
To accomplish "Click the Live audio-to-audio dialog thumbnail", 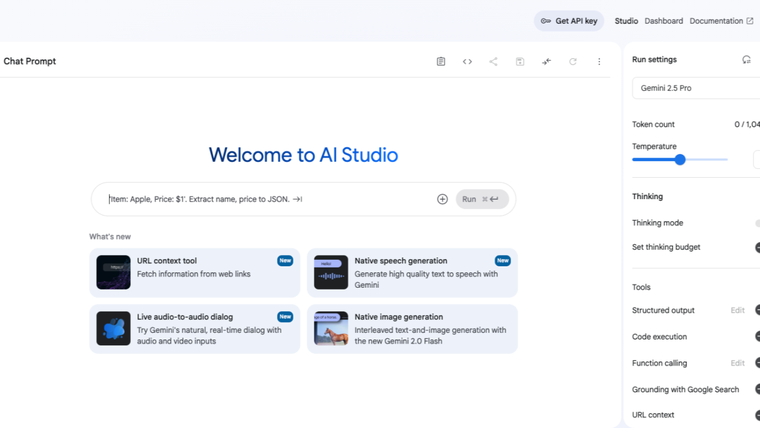I will point(113,329).
